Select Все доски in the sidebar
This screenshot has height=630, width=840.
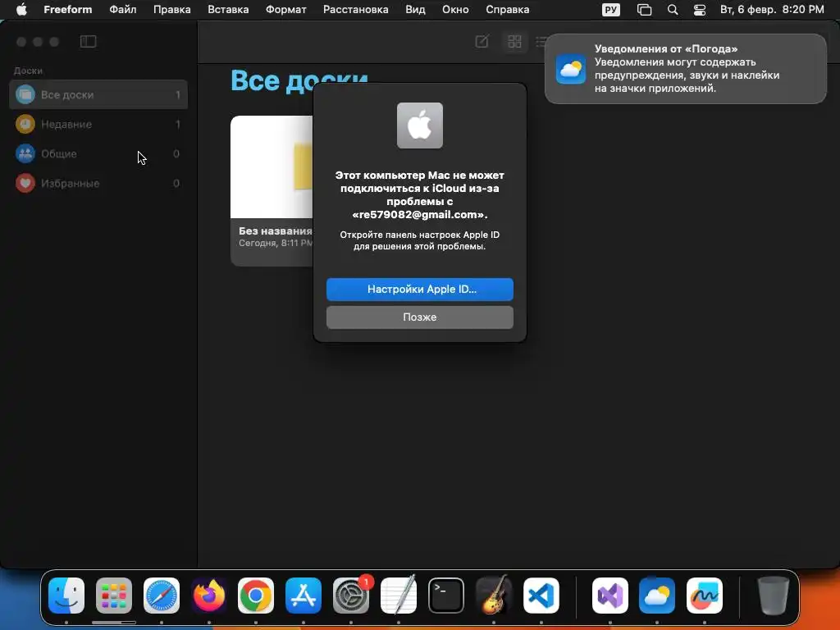[98, 95]
